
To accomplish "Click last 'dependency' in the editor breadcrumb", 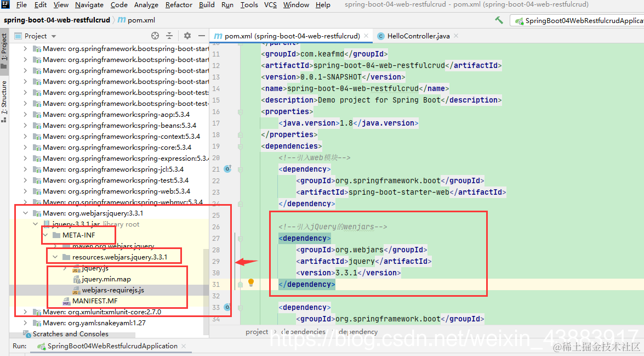I will (x=358, y=332).
